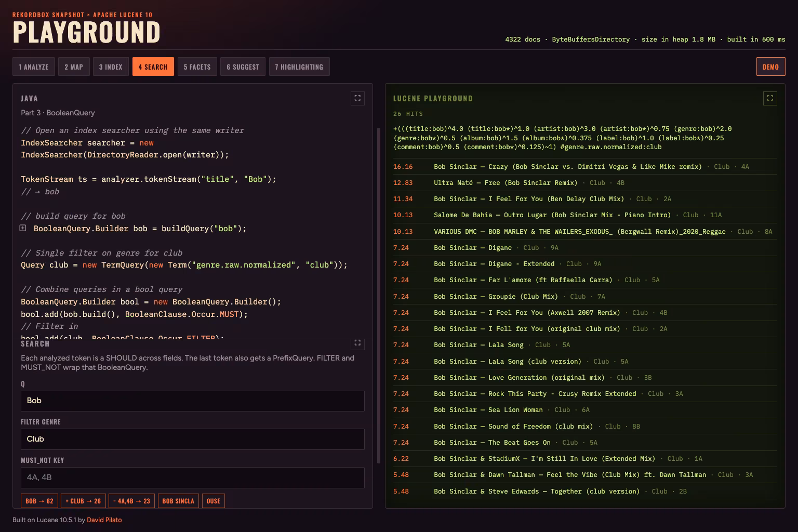
Task: Select the Salome De Bahia — Outro Lugar result
Action: (x=585, y=215)
